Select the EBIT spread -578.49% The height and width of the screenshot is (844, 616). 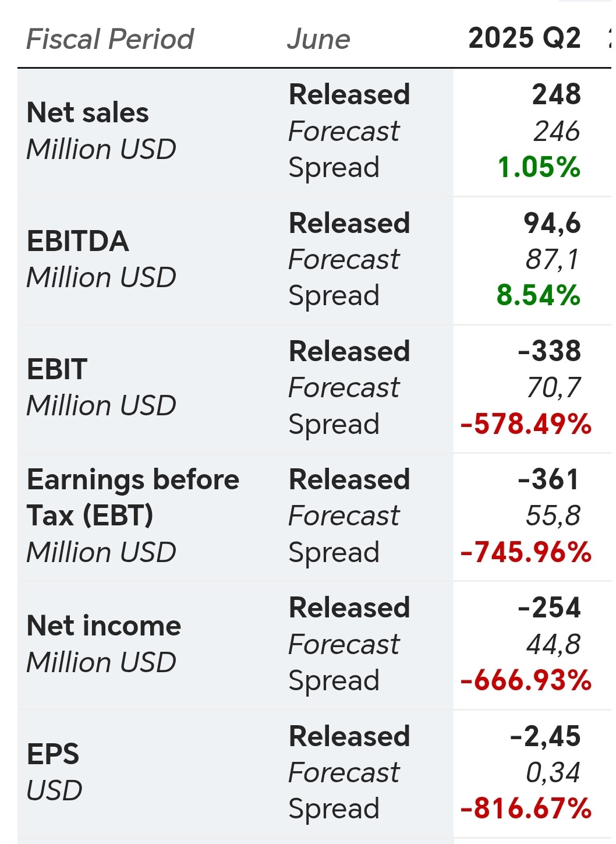click(526, 424)
